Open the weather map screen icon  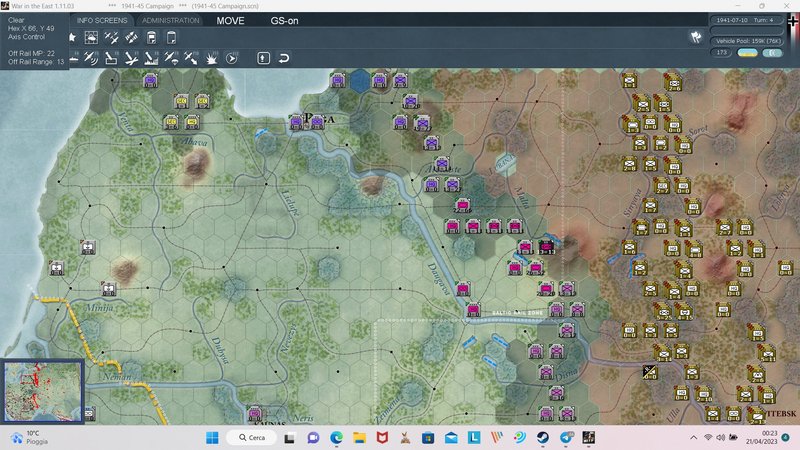(91, 37)
